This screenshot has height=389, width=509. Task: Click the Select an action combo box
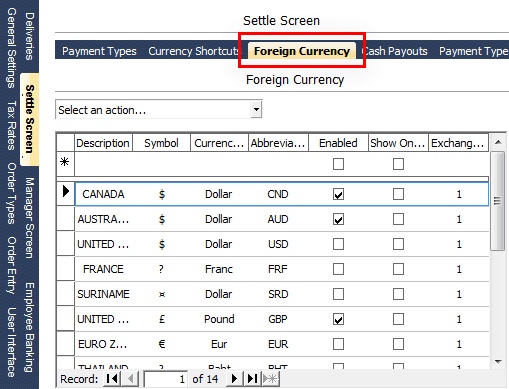tap(159, 110)
